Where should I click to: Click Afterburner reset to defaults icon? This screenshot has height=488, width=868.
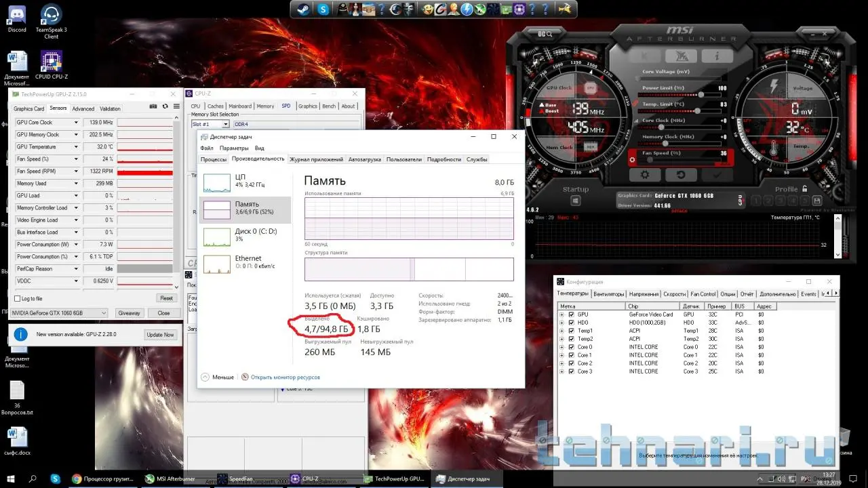pos(680,175)
